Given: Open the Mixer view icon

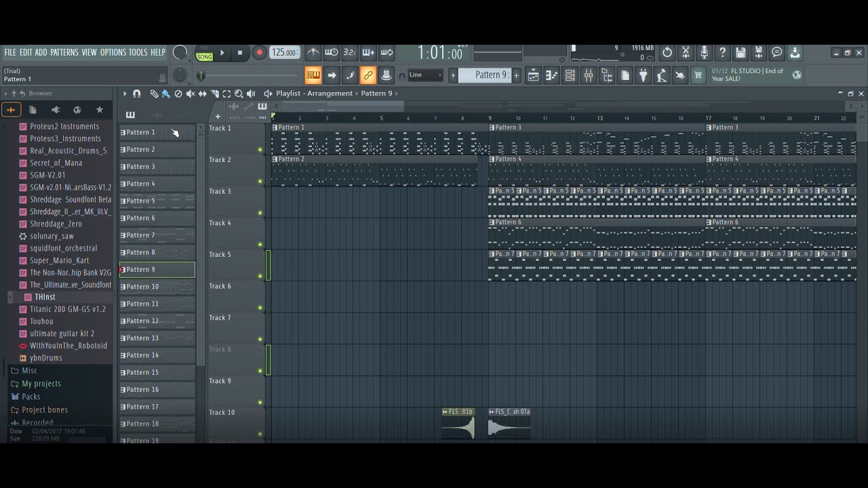Looking at the screenshot, I should tap(588, 75).
